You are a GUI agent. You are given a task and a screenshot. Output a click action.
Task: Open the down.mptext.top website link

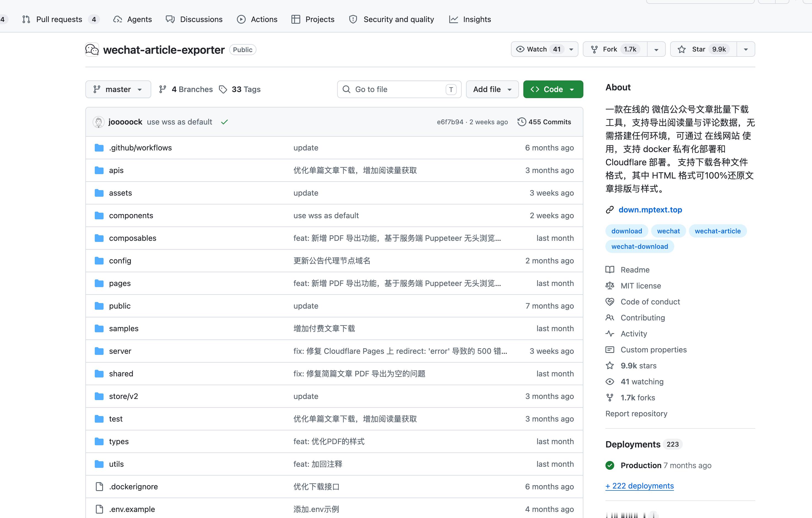[x=650, y=210]
